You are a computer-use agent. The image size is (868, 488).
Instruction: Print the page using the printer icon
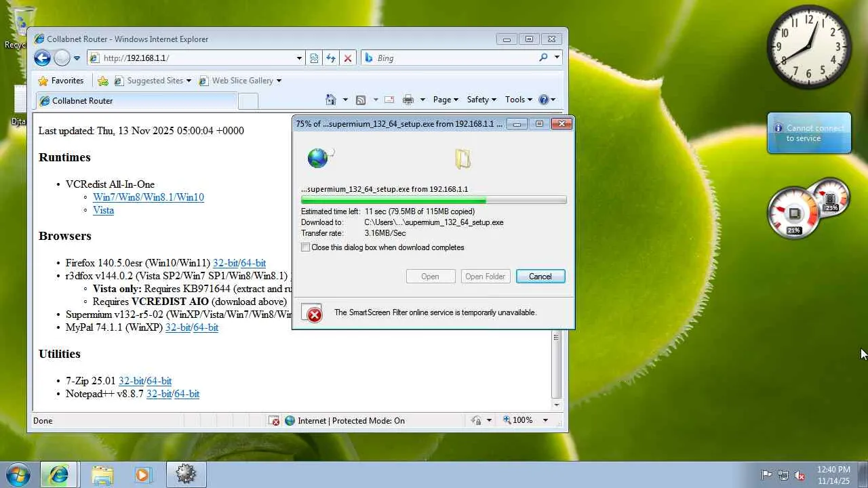tap(408, 100)
